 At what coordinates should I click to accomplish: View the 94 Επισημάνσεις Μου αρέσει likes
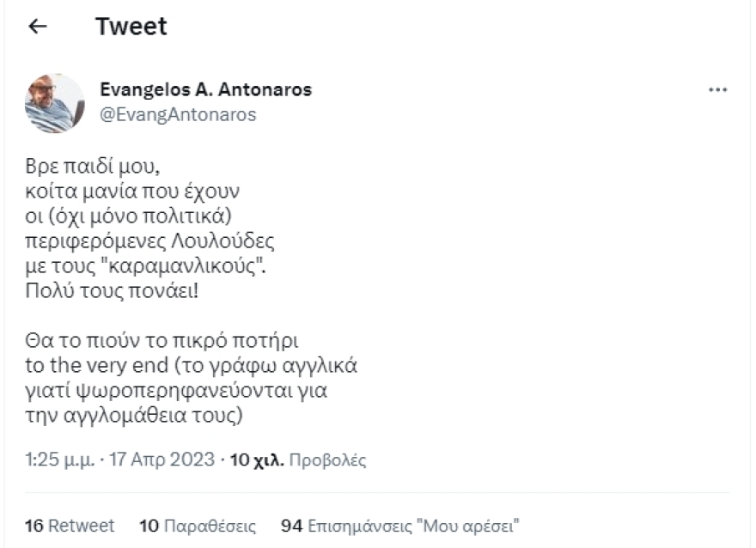pos(400,525)
